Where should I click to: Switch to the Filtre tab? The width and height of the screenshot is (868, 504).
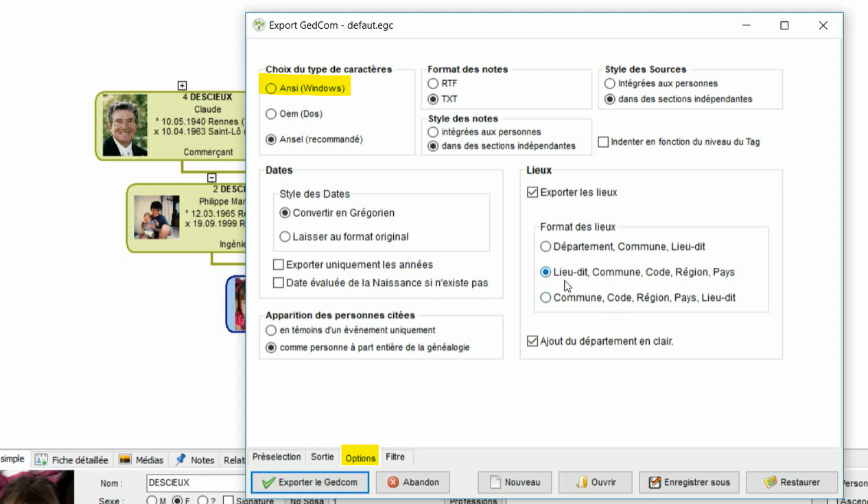click(x=395, y=457)
